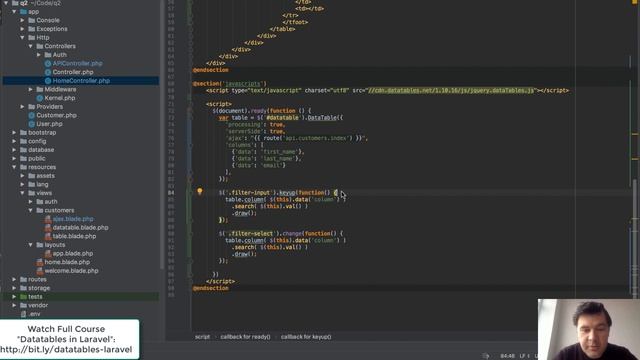The height and width of the screenshot is (360, 640).
Task: Open home.blade.php view file
Action: tap(67, 262)
